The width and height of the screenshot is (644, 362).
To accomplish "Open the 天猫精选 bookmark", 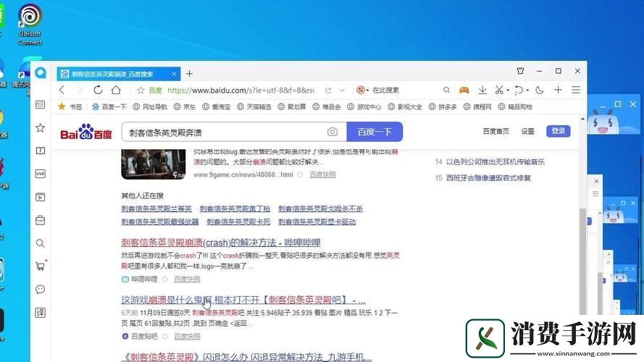I will point(254,106).
